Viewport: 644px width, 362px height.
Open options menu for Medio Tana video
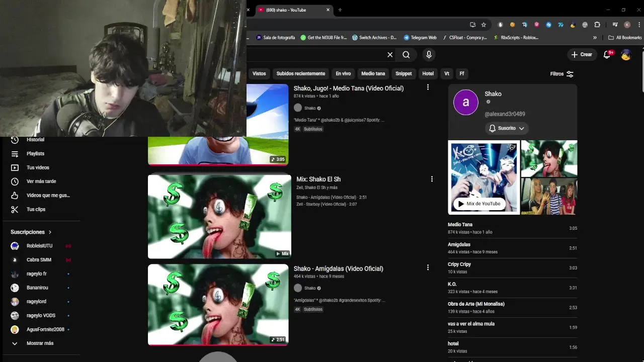[x=428, y=87]
